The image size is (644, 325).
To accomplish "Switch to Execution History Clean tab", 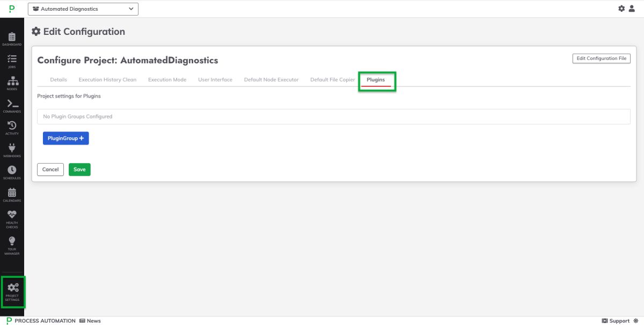I will point(107,79).
